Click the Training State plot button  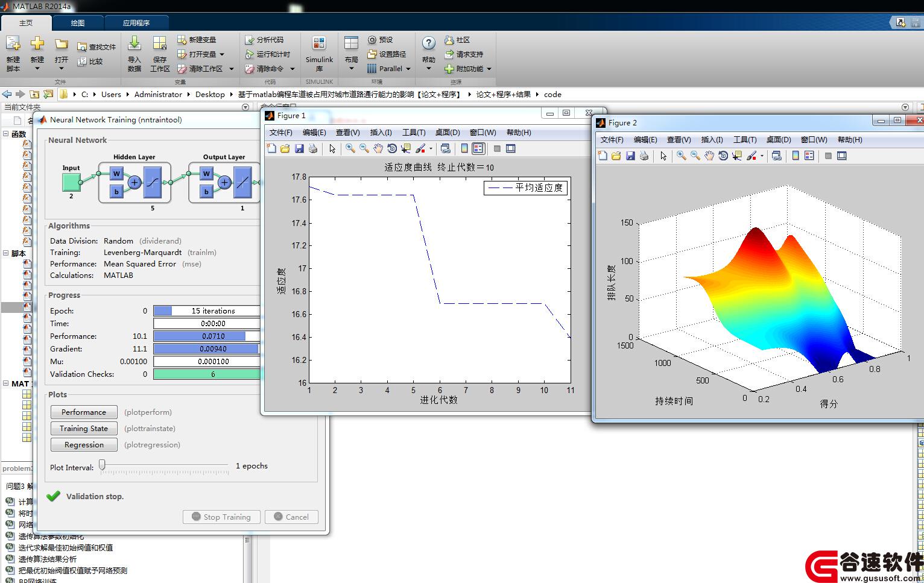pos(84,429)
